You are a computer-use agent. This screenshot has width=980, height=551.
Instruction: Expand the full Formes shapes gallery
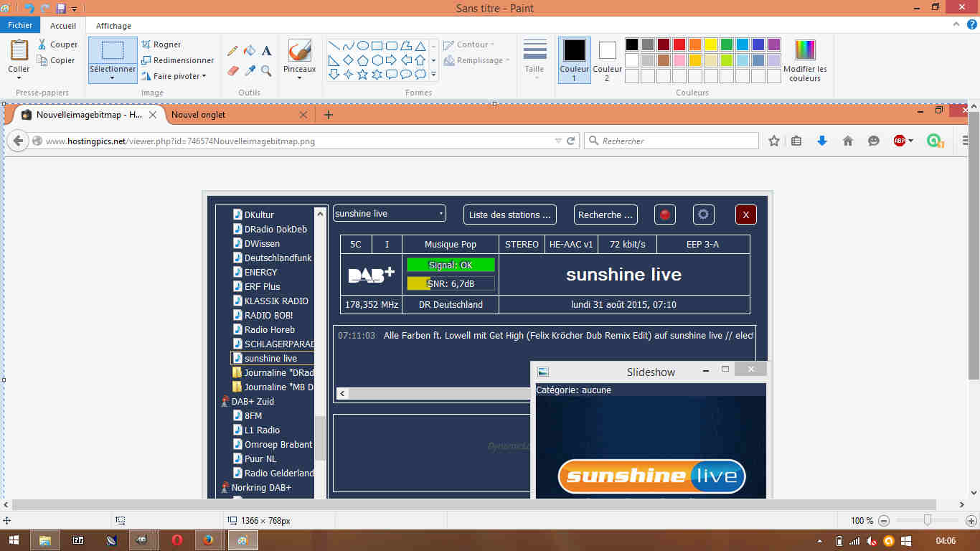(433, 75)
